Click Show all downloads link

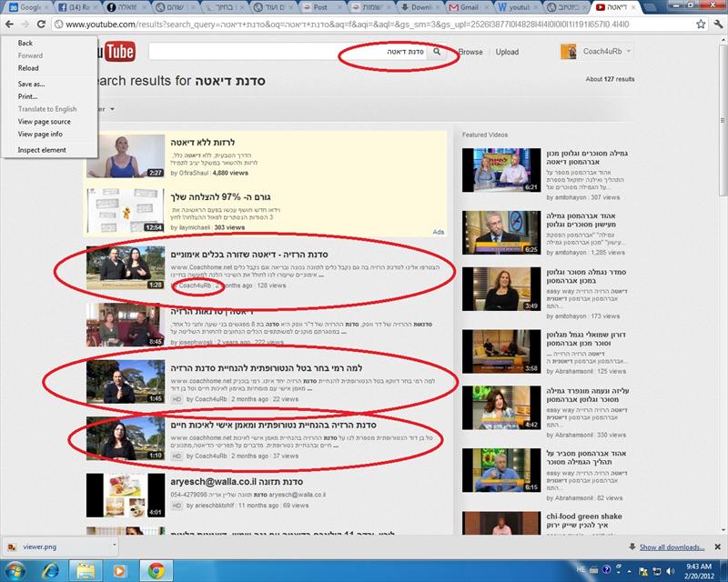pyautogui.click(x=672, y=547)
